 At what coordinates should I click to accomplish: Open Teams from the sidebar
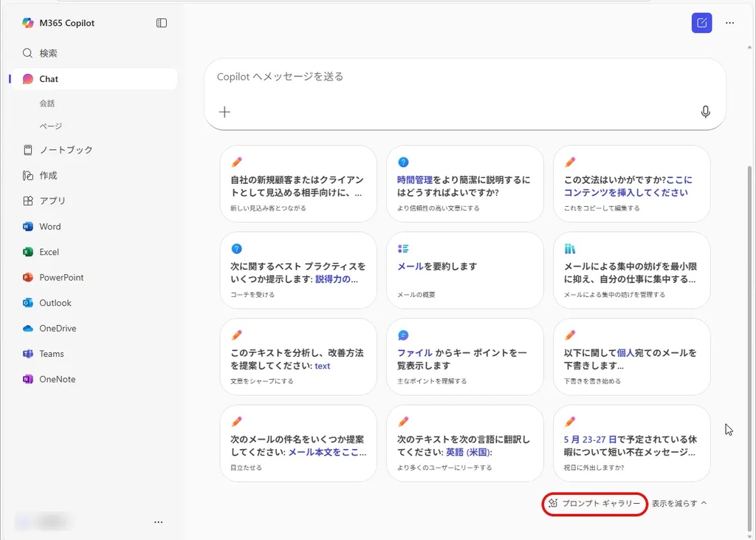(52, 354)
